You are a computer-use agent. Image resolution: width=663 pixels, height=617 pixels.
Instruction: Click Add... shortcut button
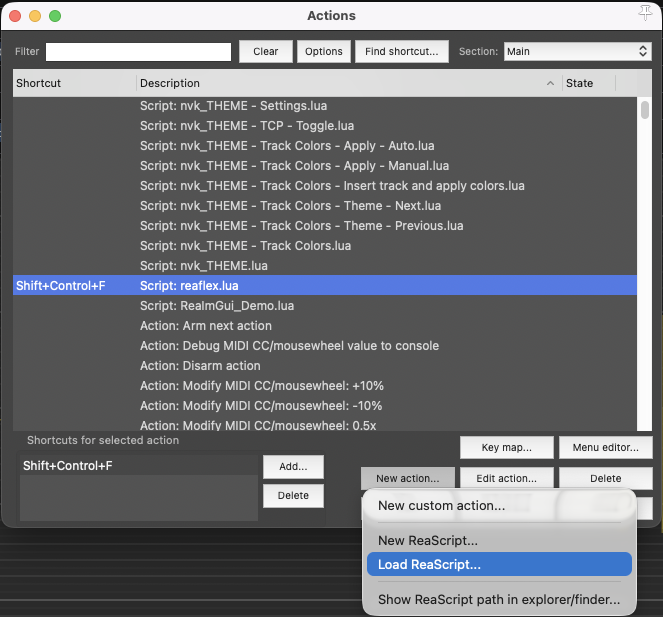[293, 466]
